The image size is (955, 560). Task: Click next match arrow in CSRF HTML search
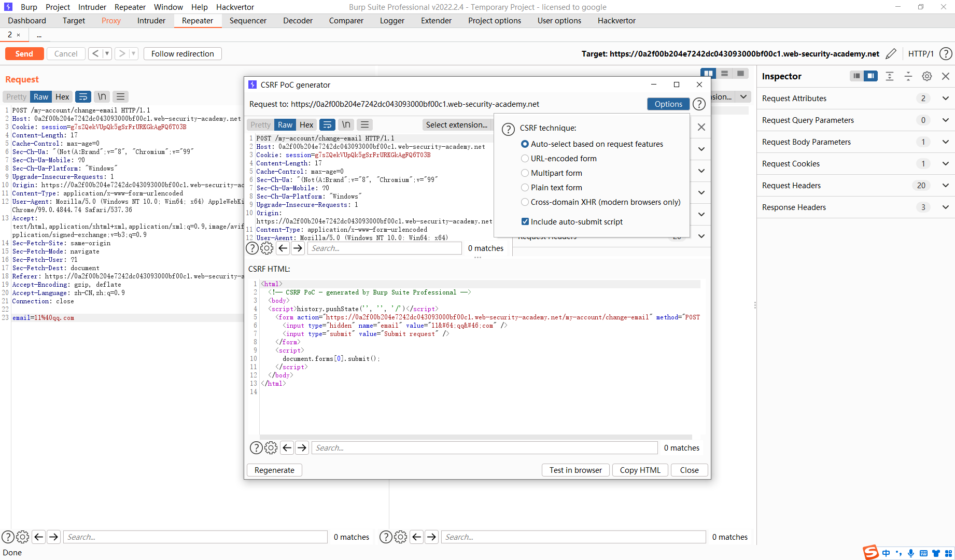(302, 447)
